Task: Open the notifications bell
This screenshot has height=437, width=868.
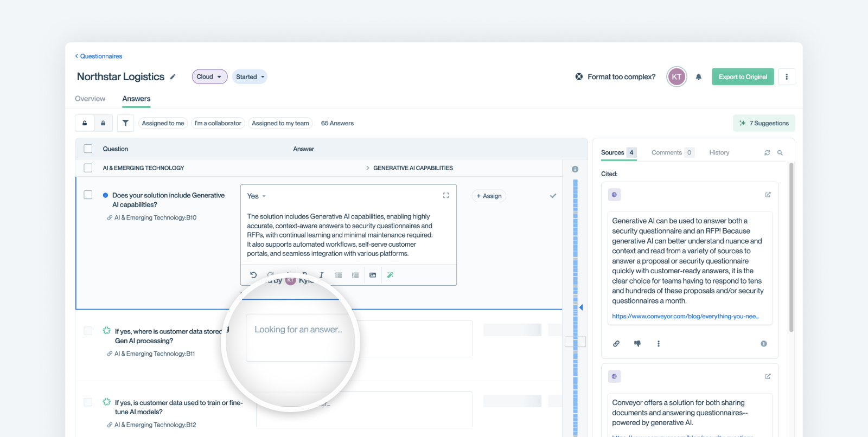Action: click(x=699, y=77)
